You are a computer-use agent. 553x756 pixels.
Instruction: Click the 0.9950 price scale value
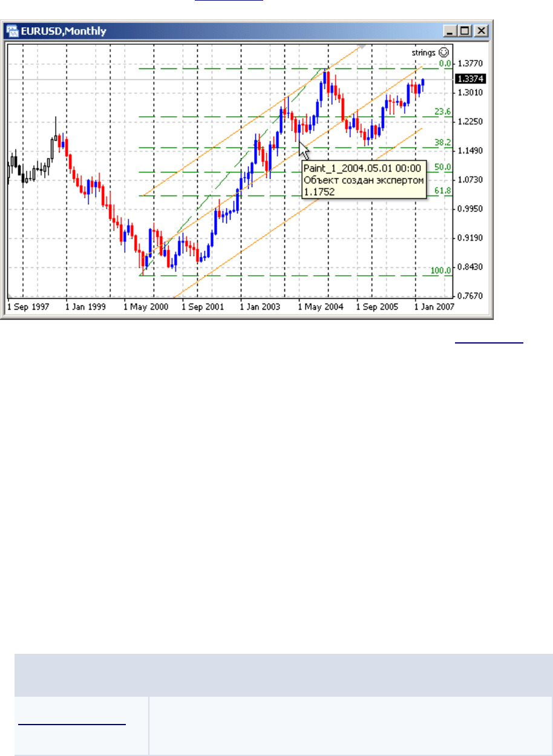(x=471, y=209)
